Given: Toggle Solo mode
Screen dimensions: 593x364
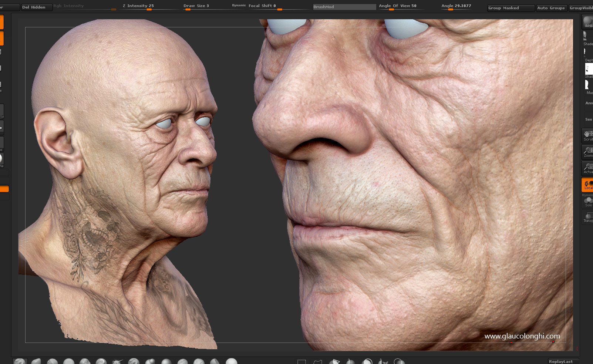Looking at the screenshot, I should point(587,202).
